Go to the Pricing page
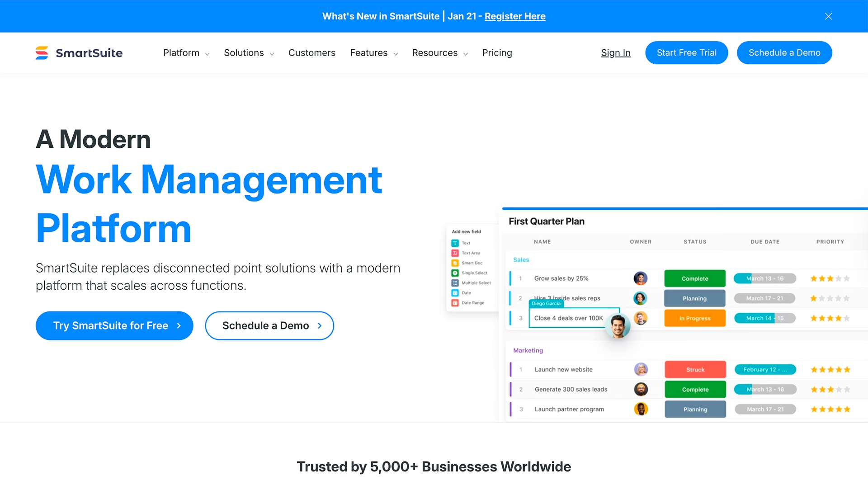This screenshot has width=868, height=499. (x=497, y=53)
